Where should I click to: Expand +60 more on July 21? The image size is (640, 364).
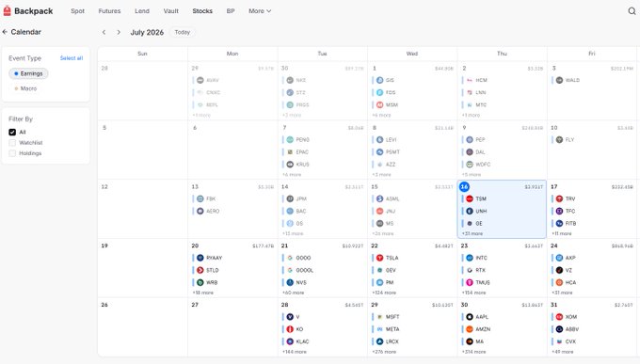[x=293, y=293]
